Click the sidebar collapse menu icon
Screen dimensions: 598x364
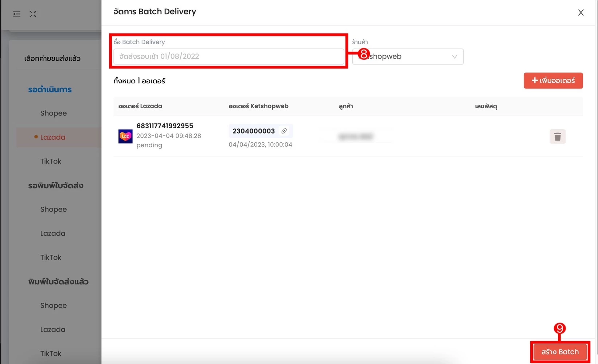[x=17, y=14]
